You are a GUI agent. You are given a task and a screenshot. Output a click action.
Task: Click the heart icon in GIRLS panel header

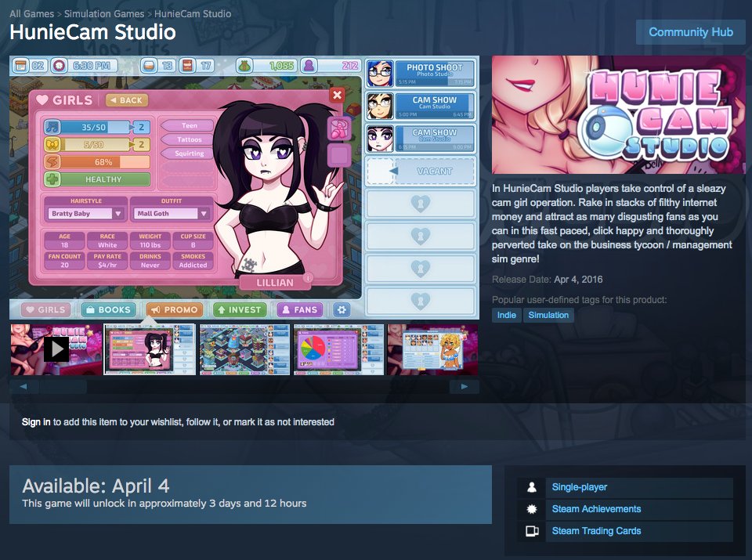point(42,99)
